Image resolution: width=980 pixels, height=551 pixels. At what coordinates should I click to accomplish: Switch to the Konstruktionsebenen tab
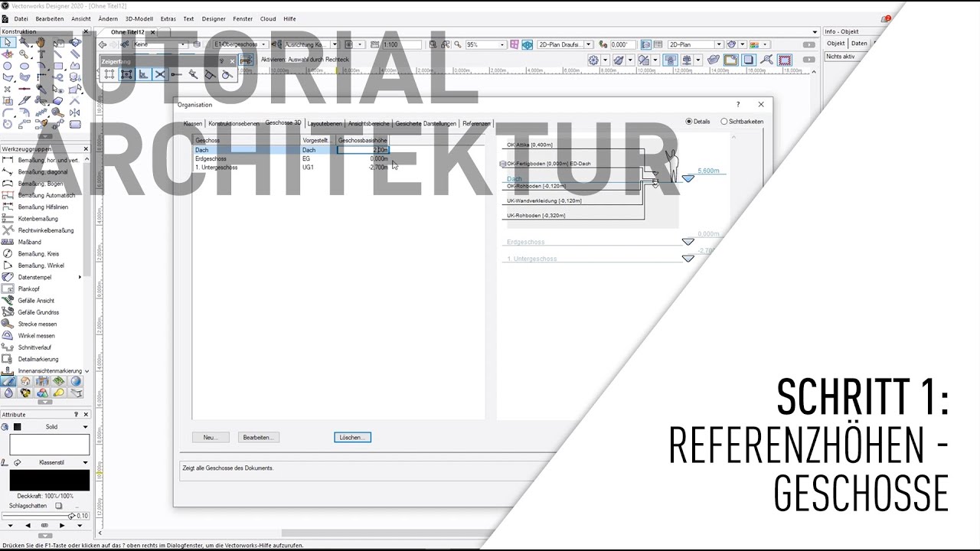tap(234, 123)
